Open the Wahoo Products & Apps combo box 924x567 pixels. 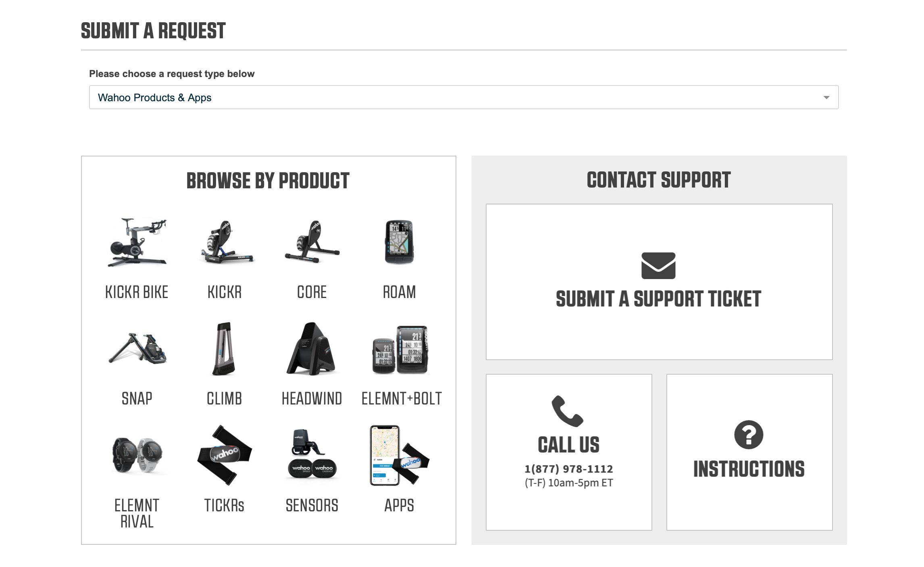click(x=464, y=97)
